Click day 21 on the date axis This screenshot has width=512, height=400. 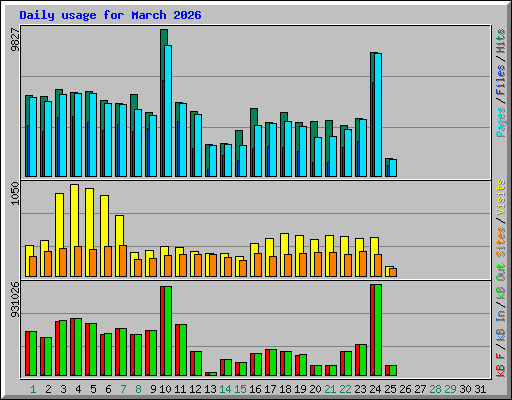(330, 389)
